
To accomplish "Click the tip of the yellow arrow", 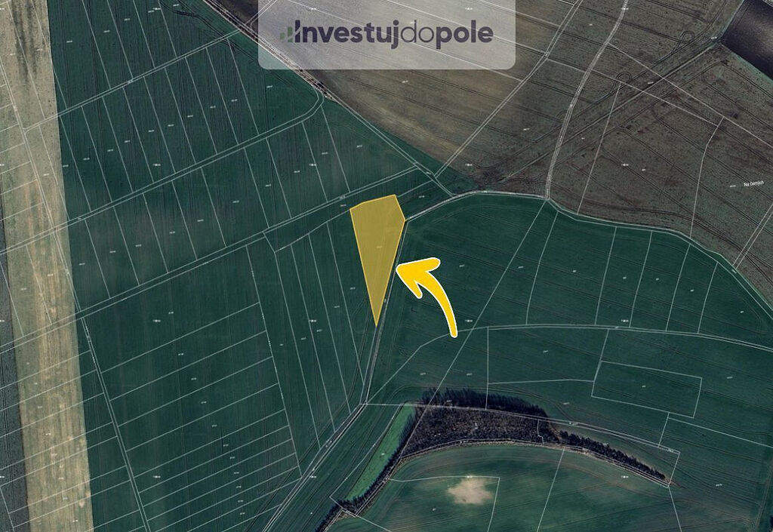I will (x=399, y=269).
